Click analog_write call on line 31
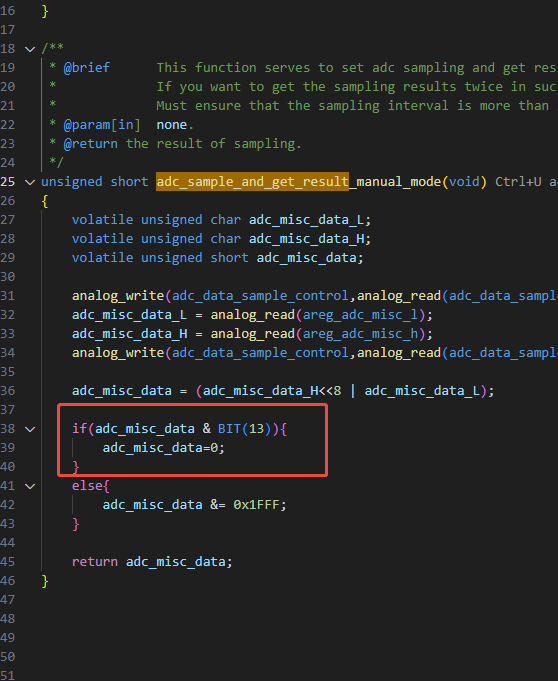This screenshot has width=558, height=681. click(x=118, y=296)
